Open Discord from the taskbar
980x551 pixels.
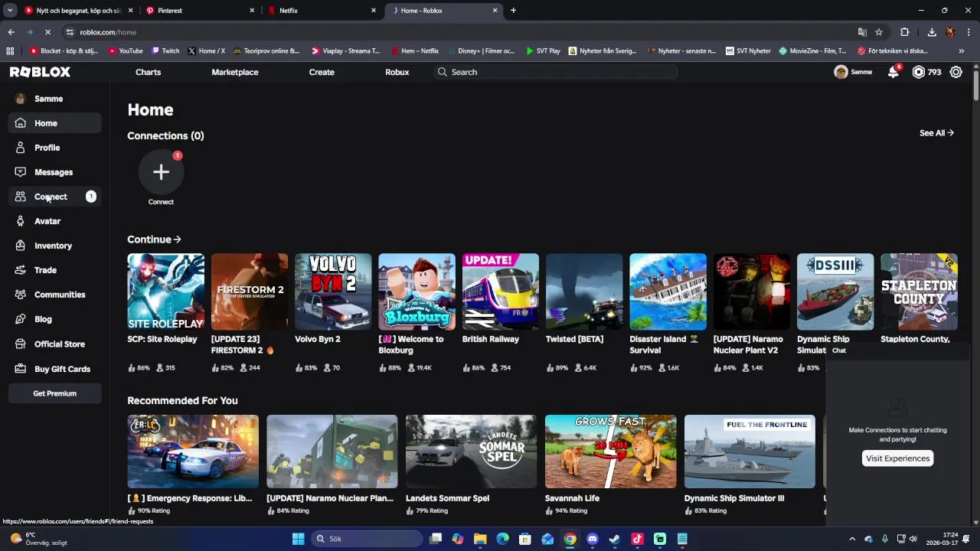coord(592,539)
